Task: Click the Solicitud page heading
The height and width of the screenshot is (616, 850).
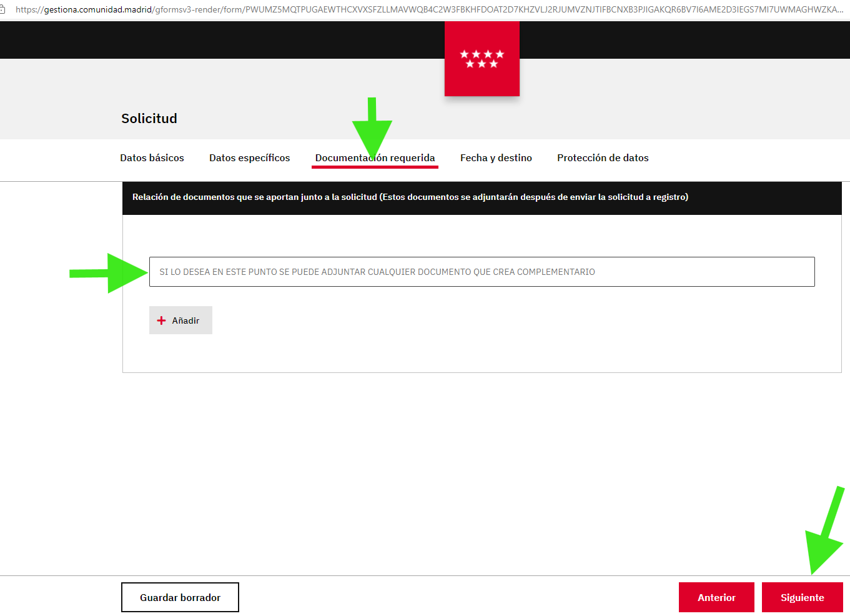Action: click(x=149, y=119)
